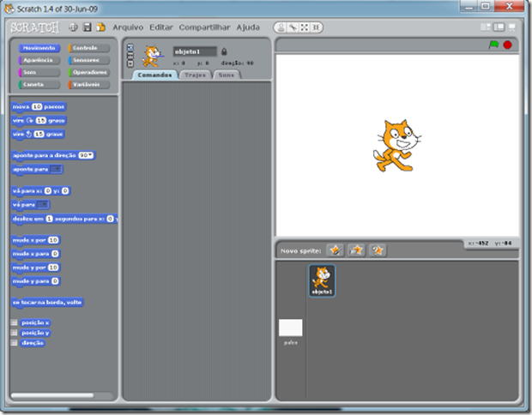Click degrees value in clockwise vire block
This screenshot has width=532, height=415.
coord(40,120)
